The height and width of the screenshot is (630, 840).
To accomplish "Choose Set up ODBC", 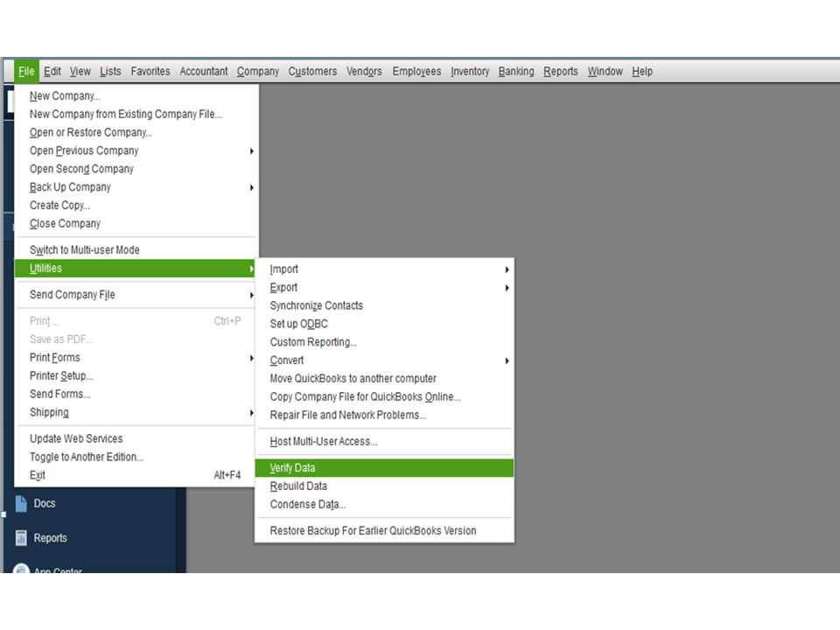I will pos(385,324).
